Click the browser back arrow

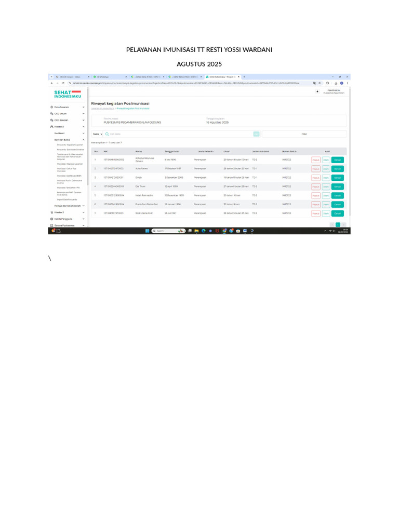pos(51,83)
